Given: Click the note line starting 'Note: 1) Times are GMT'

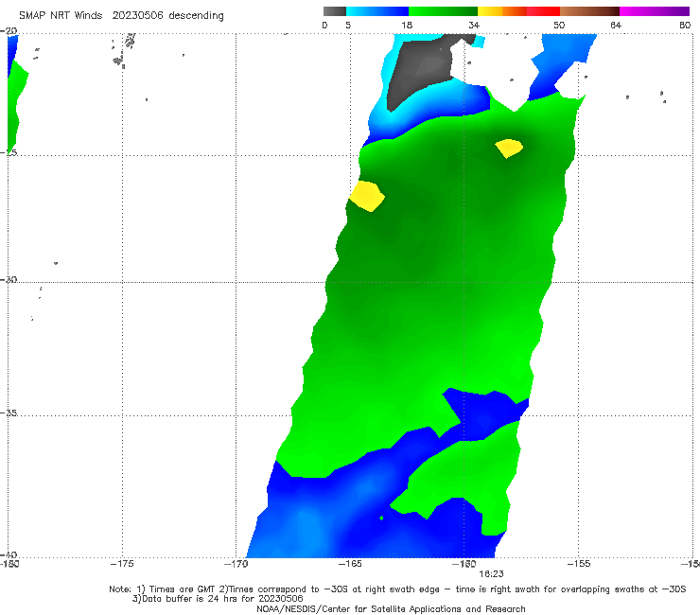Looking at the screenshot, I should click(x=397, y=589).
